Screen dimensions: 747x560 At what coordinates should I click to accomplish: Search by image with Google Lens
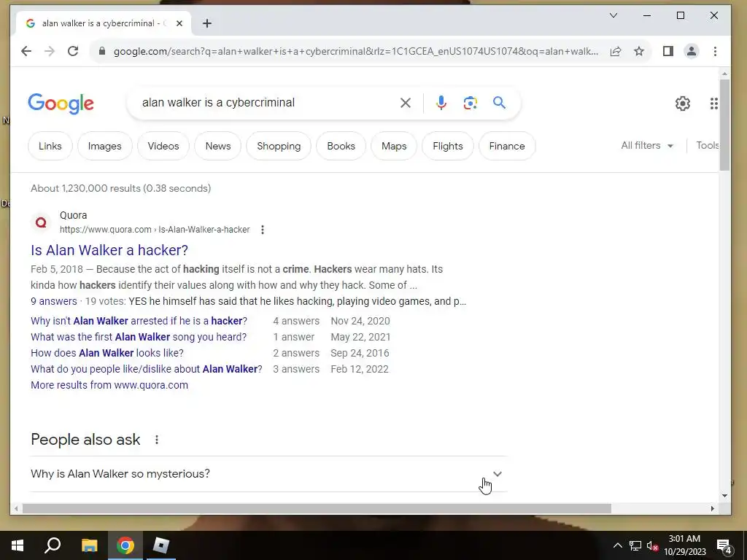[x=471, y=103]
